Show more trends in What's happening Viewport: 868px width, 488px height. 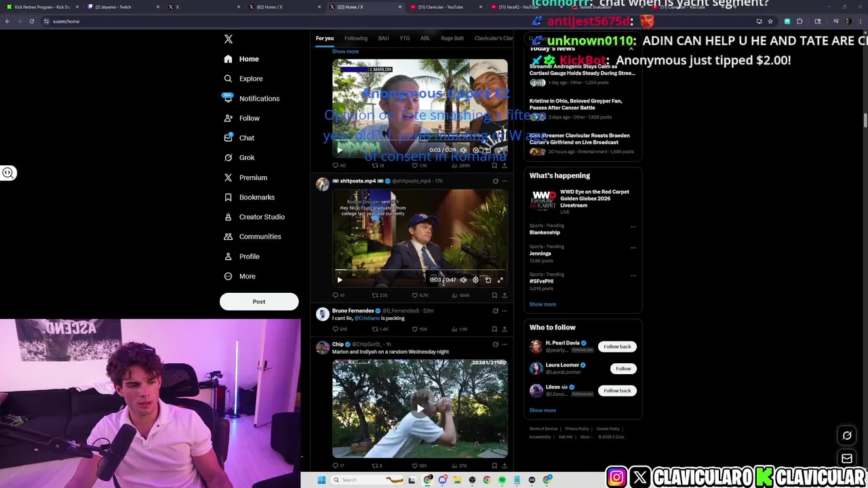tap(542, 304)
